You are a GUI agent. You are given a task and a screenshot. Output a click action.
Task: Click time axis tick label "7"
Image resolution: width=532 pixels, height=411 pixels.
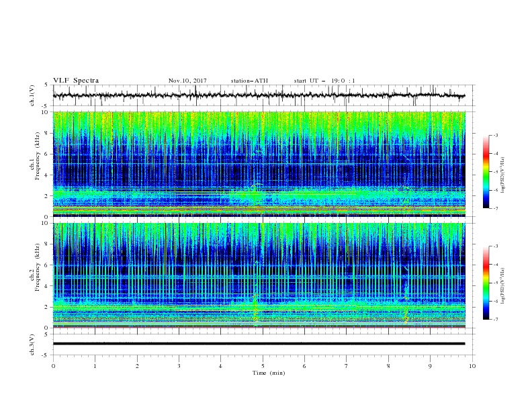coord(347,366)
